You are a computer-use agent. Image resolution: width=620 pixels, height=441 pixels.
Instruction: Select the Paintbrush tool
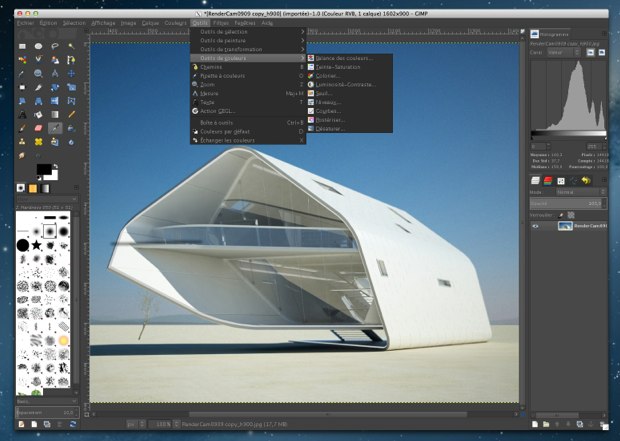(x=22, y=128)
